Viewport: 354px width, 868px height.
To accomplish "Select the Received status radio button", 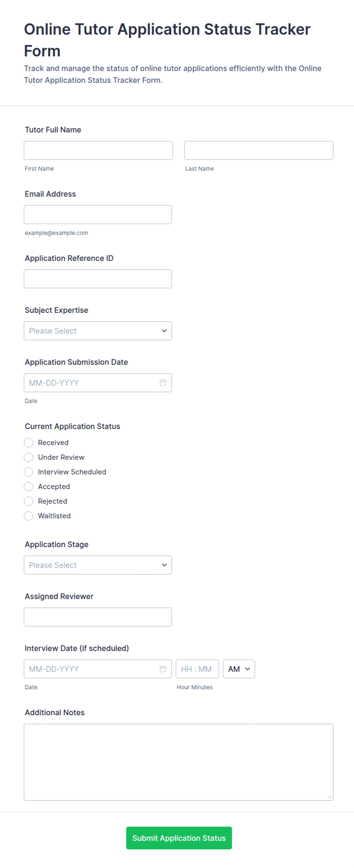I will [29, 443].
